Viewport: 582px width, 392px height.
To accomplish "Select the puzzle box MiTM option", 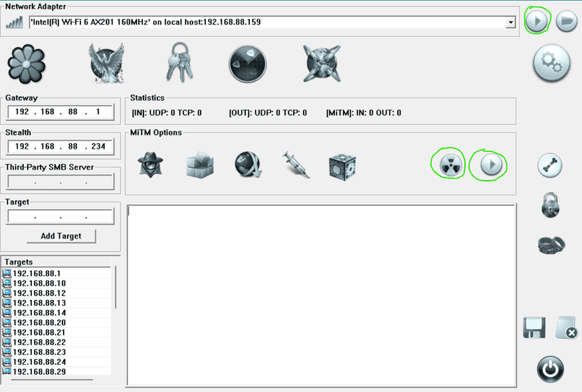I will tap(342, 167).
